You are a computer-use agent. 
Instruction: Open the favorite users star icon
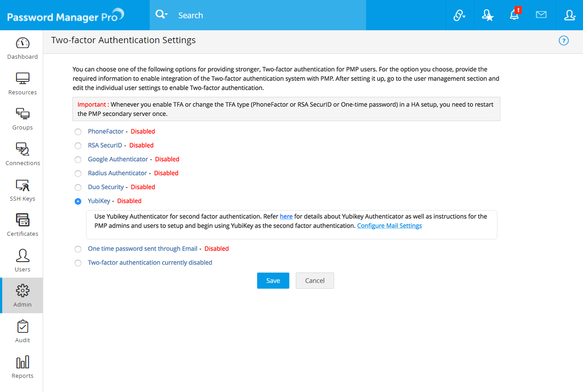(x=487, y=16)
